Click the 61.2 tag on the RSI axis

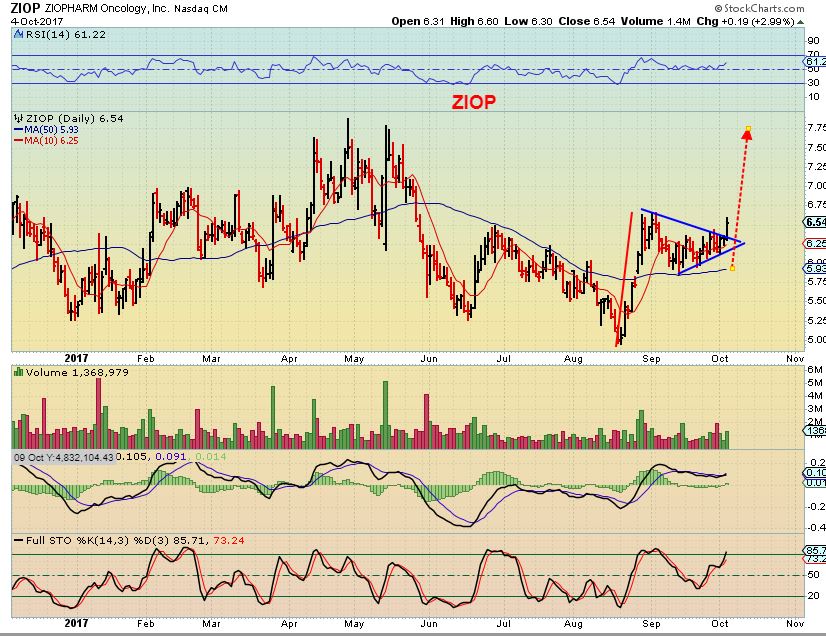(x=815, y=62)
